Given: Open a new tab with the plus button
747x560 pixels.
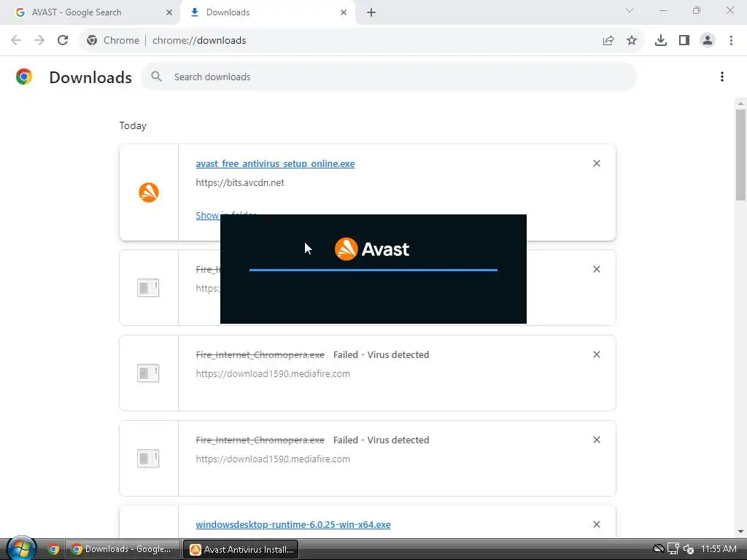Looking at the screenshot, I should pos(371,12).
